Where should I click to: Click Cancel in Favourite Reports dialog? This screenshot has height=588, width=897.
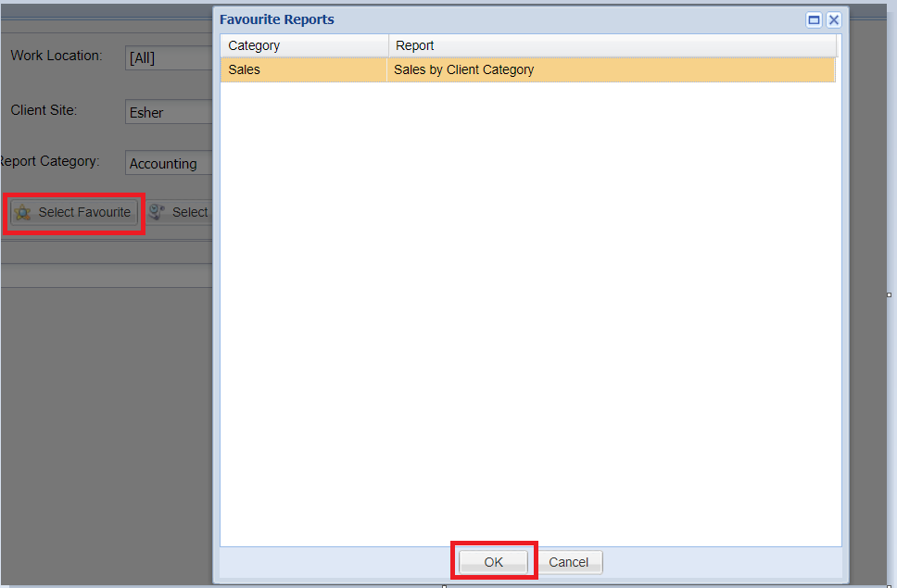click(x=569, y=562)
